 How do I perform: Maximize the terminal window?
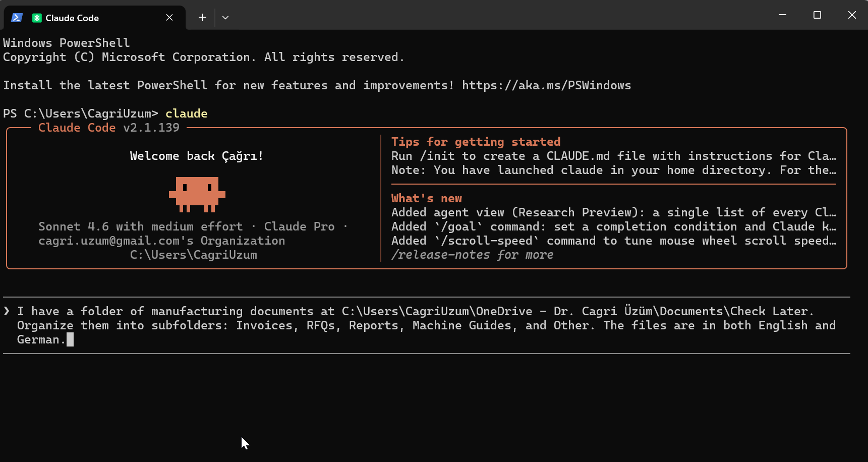tap(817, 15)
